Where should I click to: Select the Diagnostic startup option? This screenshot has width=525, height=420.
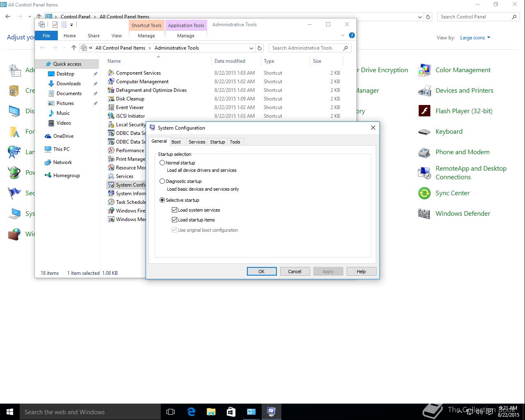tap(162, 181)
